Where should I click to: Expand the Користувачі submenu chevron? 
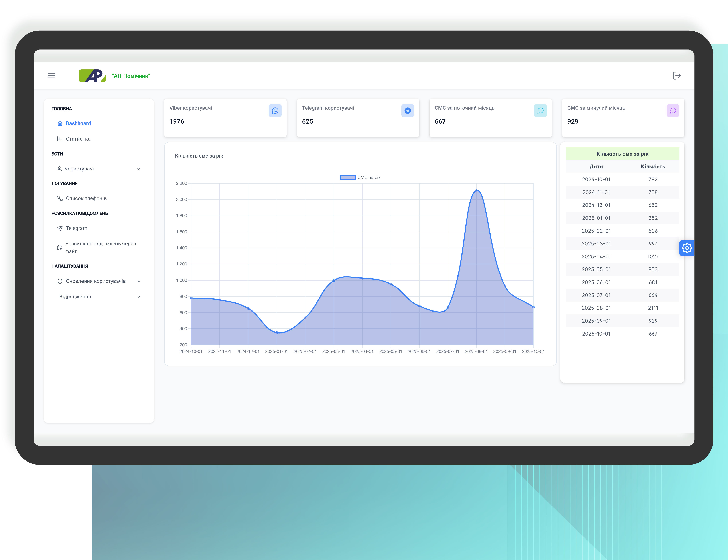click(139, 169)
